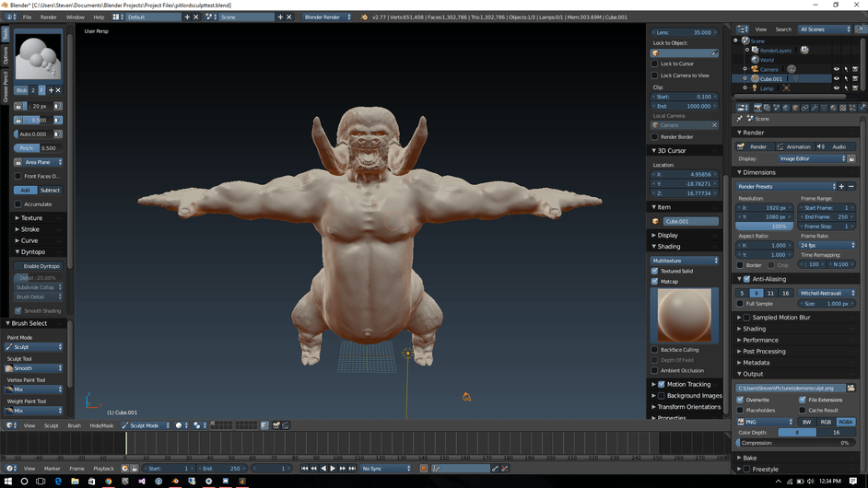Click the automatic keyframe record button
This screenshot has height=488, width=868.
423,469
